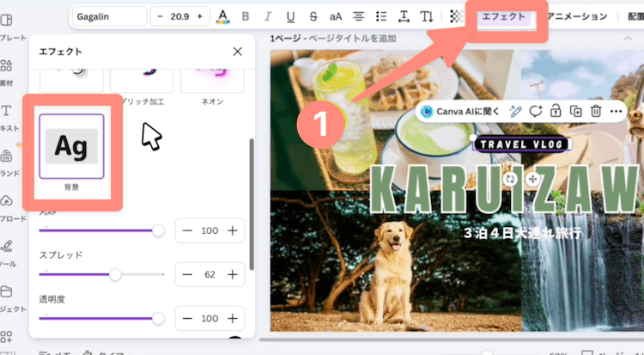Increase roundness value with plus
The height and width of the screenshot is (355, 644).
pyautogui.click(x=233, y=230)
